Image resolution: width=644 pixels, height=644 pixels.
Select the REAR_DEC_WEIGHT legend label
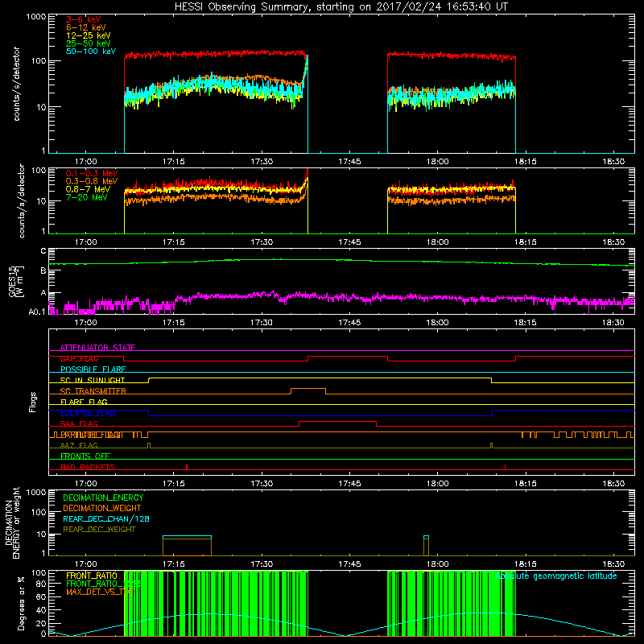click(99, 530)
